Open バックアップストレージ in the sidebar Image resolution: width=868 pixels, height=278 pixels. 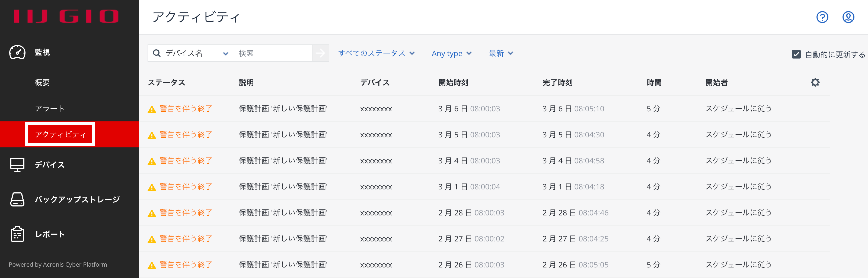(78, 200)
